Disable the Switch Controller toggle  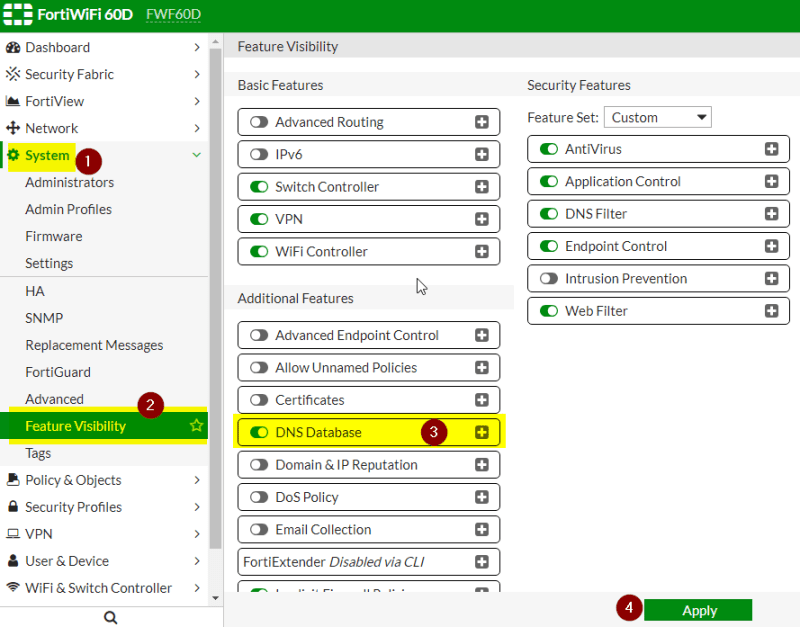click(x=259, y=187)
